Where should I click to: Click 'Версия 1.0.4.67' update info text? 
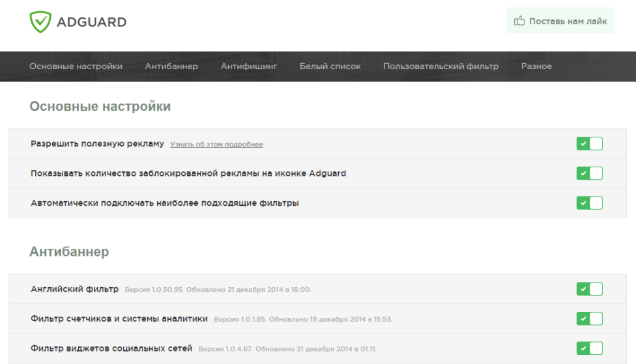coord(287,349)
